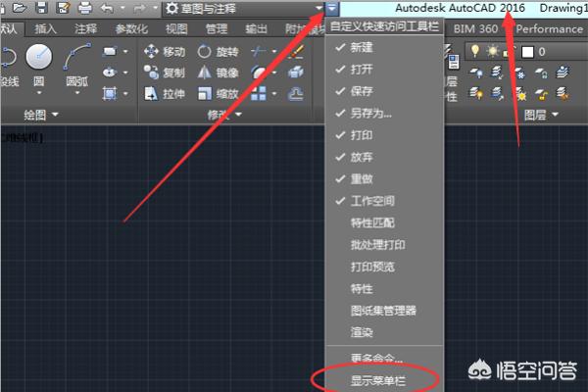Choose 显示菜单栏 menu entry
The width and height of the screenshot is (588, 392).
click(x=384, y=381)
